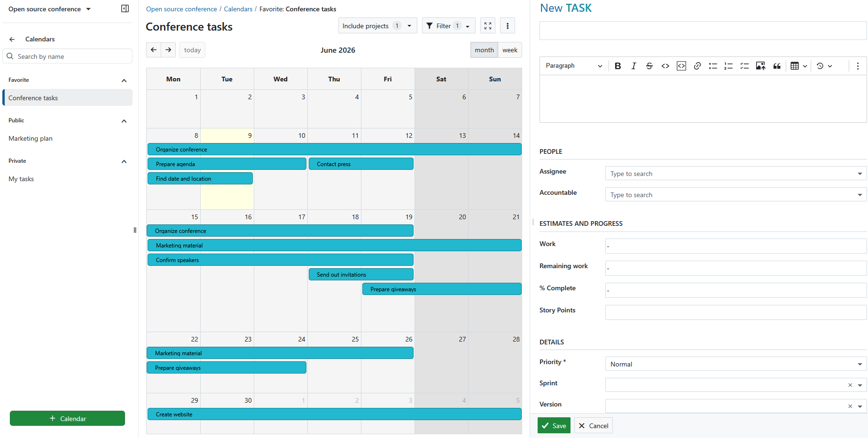Viewport: 868px width, 438px height.
Task: Toggle bold formatting in editor toolbar
Action: pos(618,66)
